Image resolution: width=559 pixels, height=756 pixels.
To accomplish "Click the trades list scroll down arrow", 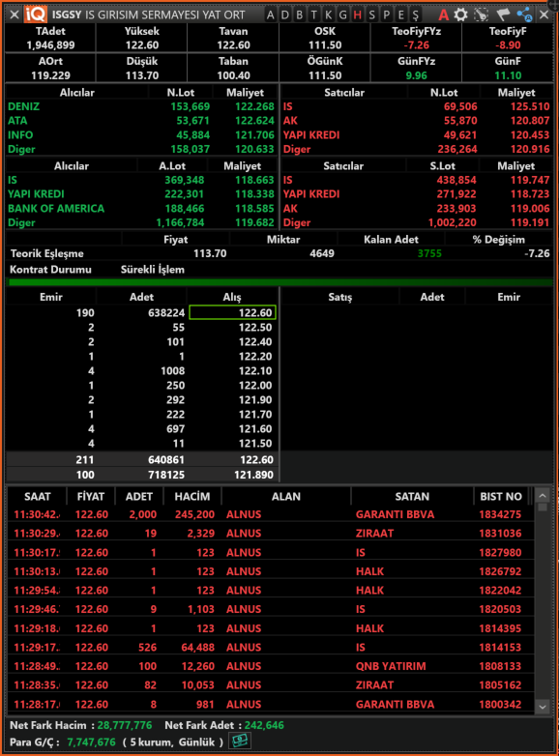I will [x=543, y=707].
